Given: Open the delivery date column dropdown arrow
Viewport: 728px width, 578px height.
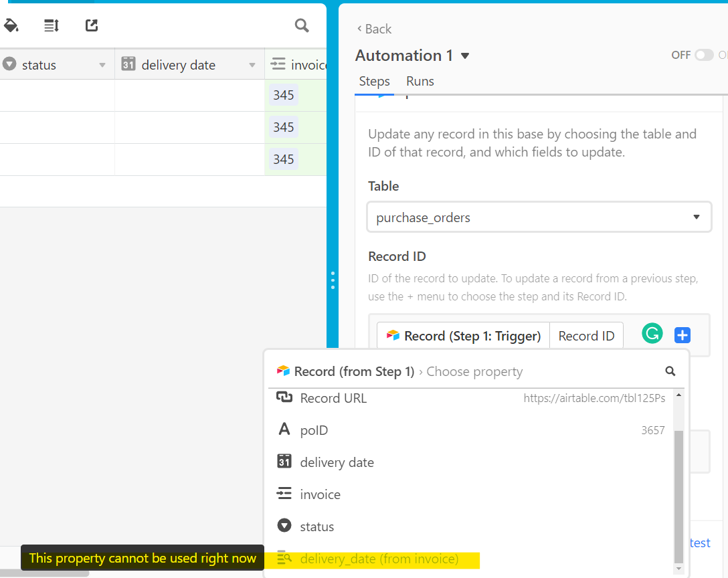Looking at the screenshot, I should tap(252, 66).
